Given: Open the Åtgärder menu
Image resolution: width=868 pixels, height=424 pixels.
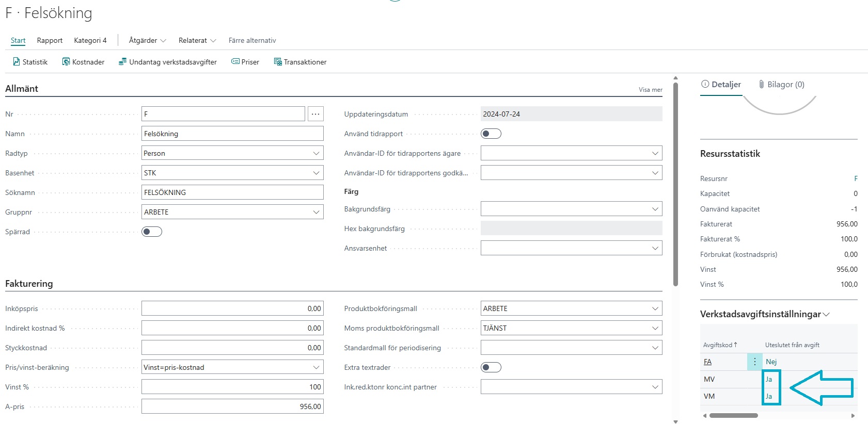Looking at the screenshot, I should pyautogui.click(x=147, y=40).
